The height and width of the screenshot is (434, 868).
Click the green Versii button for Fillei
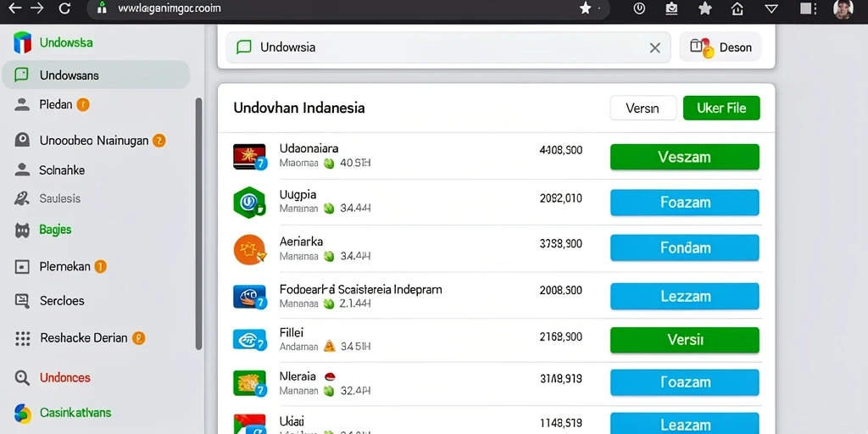[x=685, y=340]
